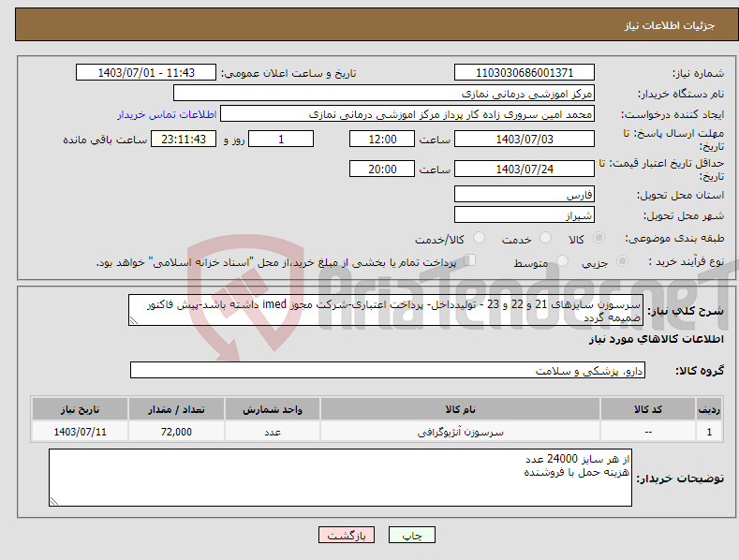This screenshot has width=739, height=560.
Task: Select the کالا radio button
Action: 599,238
